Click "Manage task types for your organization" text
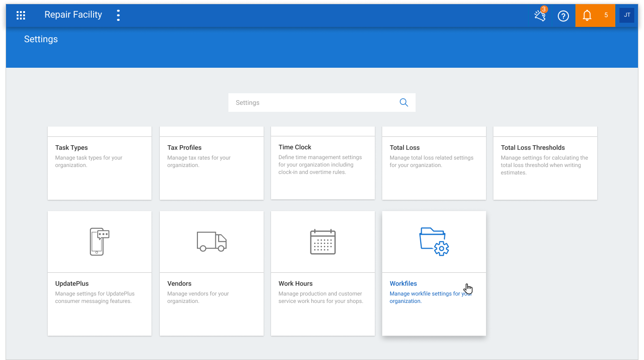The image size is (644, 360). point(89,161)
